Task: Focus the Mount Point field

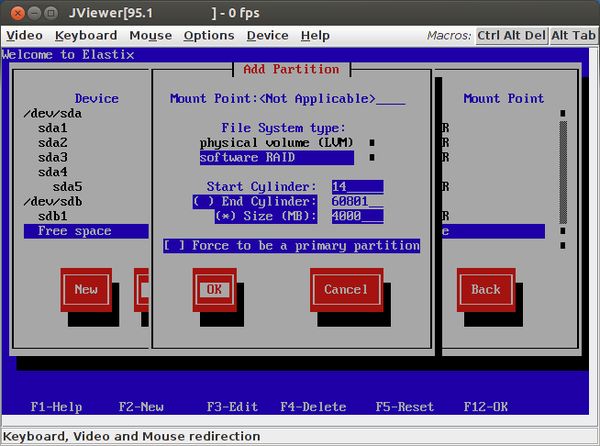Action: (x=332, y=99)
